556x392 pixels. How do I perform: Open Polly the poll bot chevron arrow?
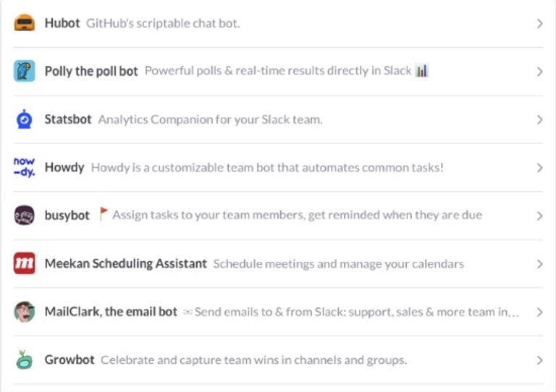click(539, 72)
